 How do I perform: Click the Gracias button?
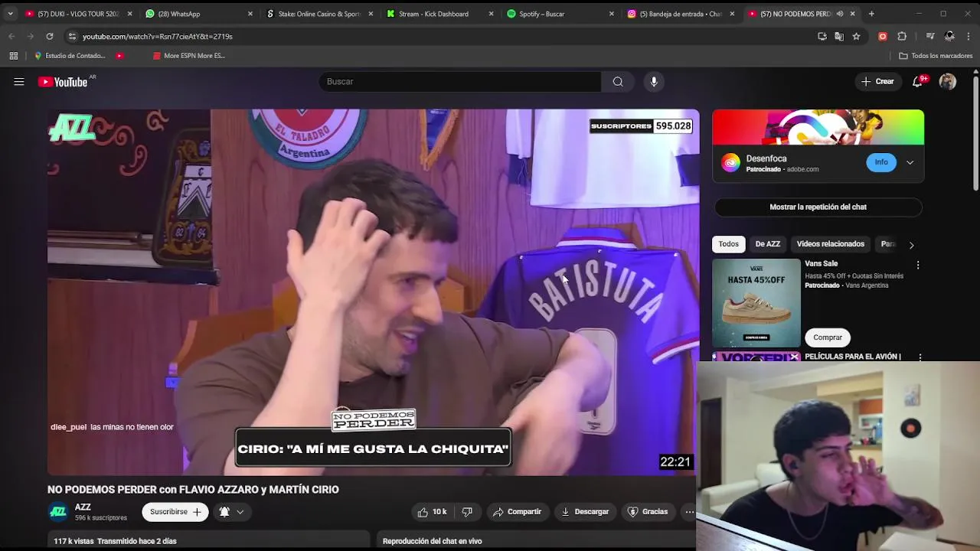pyautogui.click(x=648, y=512)
